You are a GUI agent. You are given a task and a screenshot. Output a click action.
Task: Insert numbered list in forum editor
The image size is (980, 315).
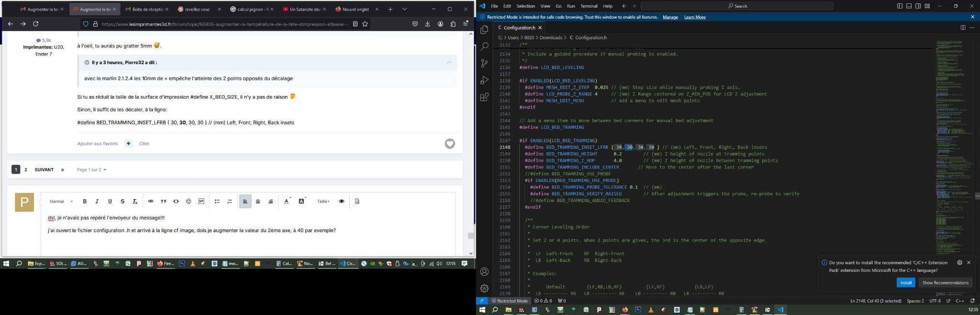coord(230,202)
